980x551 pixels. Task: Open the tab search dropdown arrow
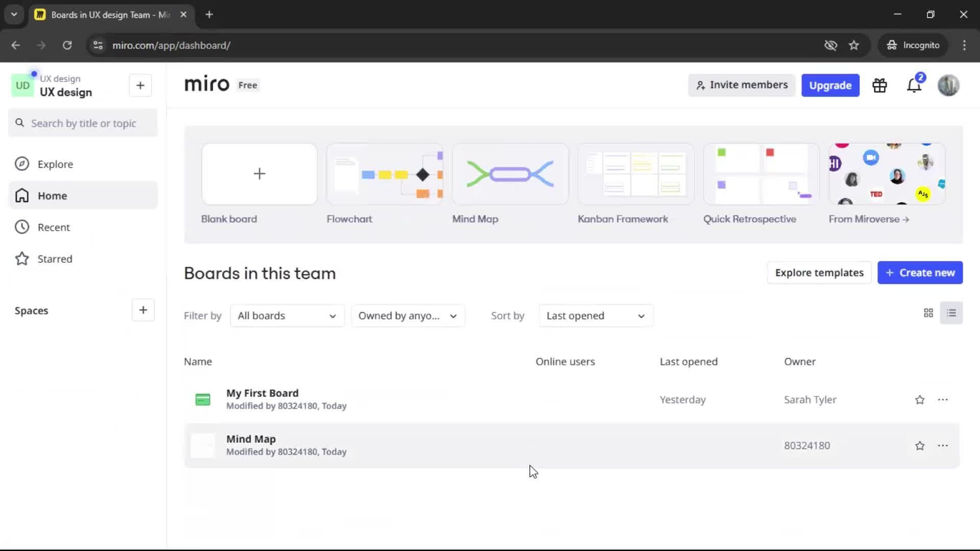14,15
